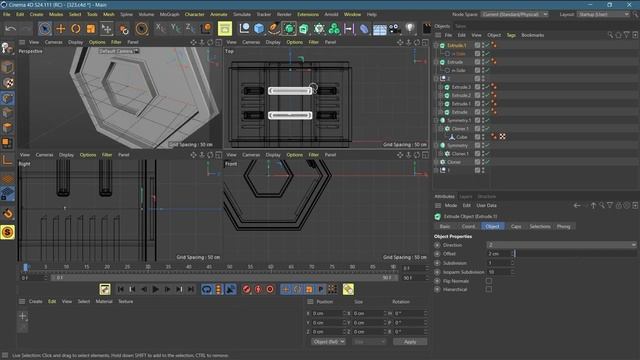Select Extrude.1 object at top of tree
The height and width of the screenshot is (360, 640).
click(x=456, y=45)
